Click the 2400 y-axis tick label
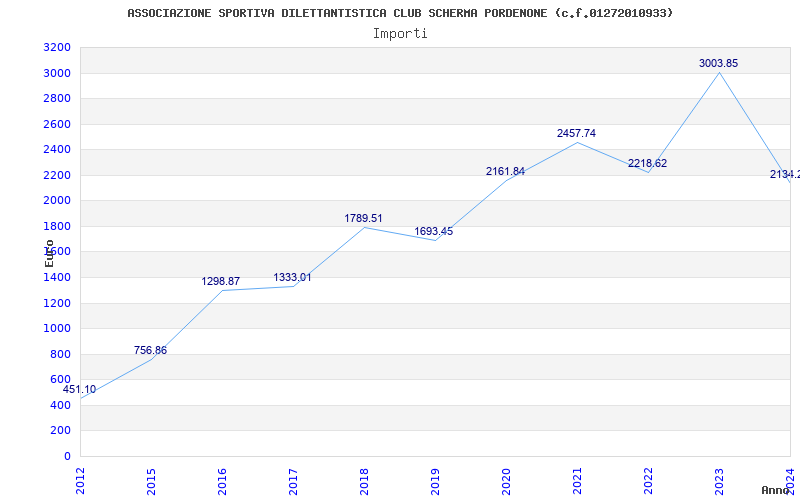The height and width of the screenshot is (500, 800). [x=57, y=150]
